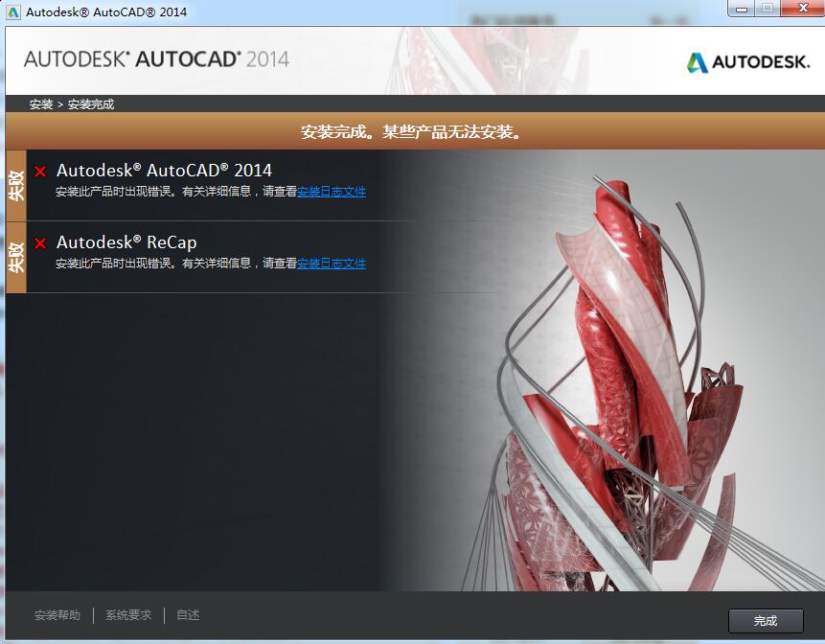Click the 完成 button
This screenshot has width=825, height=644.
pyautogui.click(x=766, y=621)
